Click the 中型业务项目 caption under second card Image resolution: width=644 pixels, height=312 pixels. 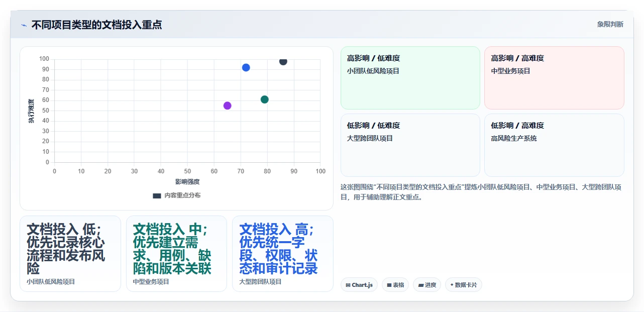tap(151, 282)
